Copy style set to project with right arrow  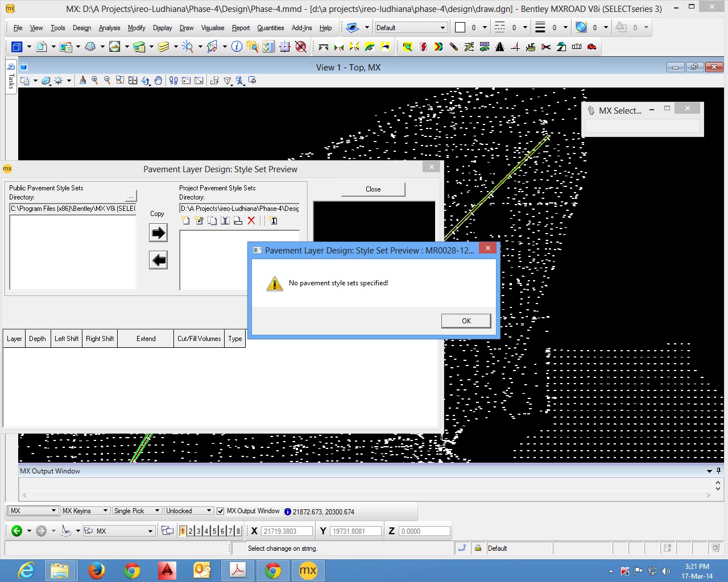tap(158, 232)
